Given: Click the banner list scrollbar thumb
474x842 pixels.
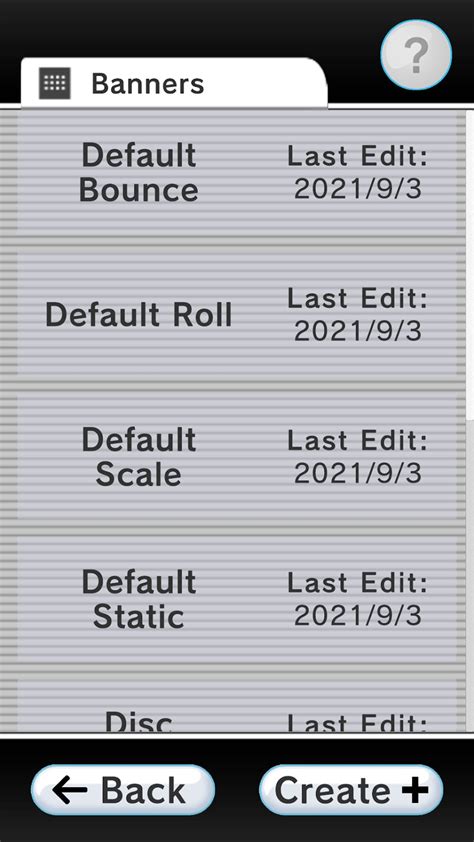Looking at the screenshot, I should pos(470,266).
